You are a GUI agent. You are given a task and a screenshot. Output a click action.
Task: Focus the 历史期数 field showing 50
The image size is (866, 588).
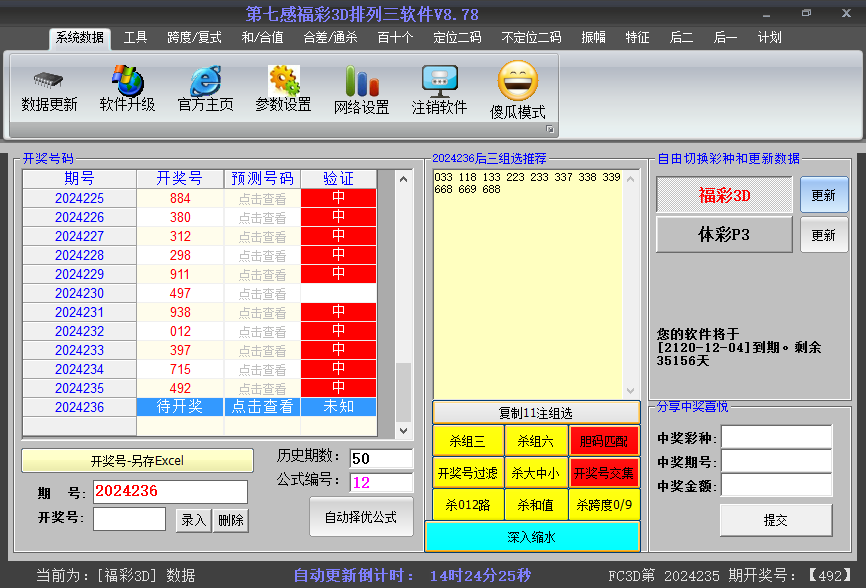pos(381,458)
